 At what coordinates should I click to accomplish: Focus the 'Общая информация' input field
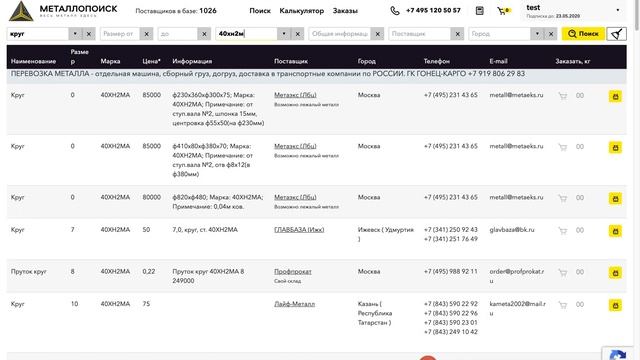pyautogui.click(x=340, y=34)
